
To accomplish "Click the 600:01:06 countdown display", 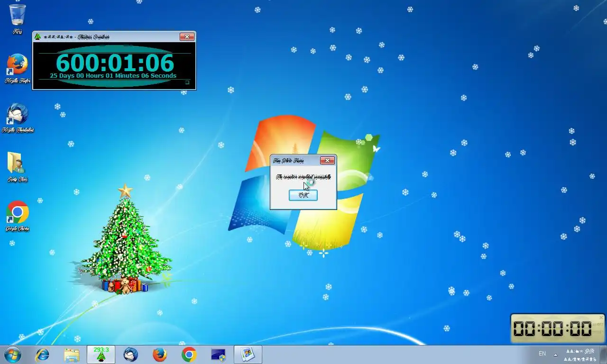I will (115, 63).
